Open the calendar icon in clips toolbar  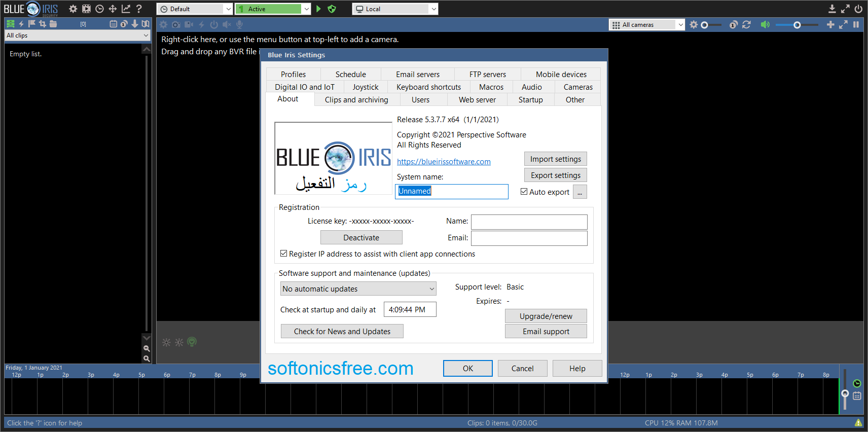click(x=113, y=24)
